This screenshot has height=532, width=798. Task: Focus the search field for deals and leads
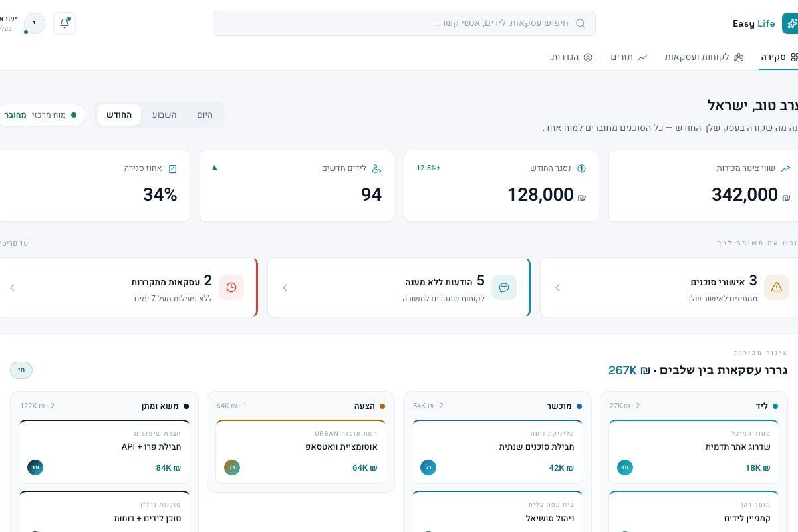point(404,23)
